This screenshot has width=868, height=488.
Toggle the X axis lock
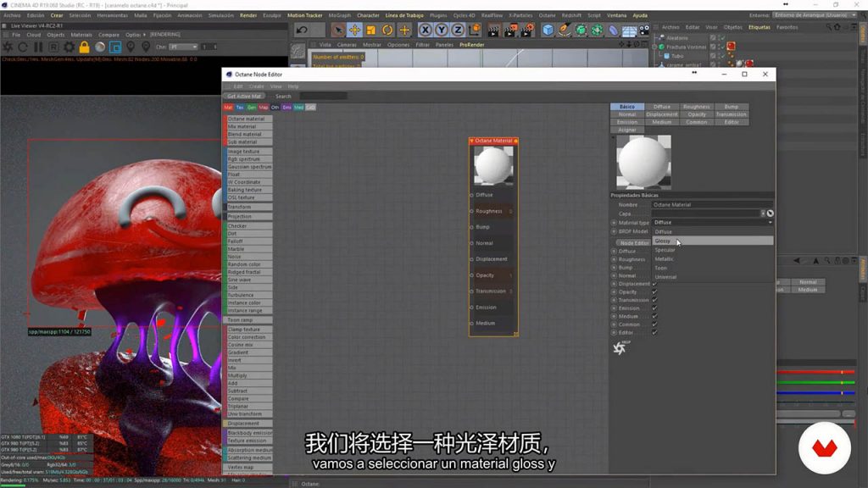tap(426, 30)
